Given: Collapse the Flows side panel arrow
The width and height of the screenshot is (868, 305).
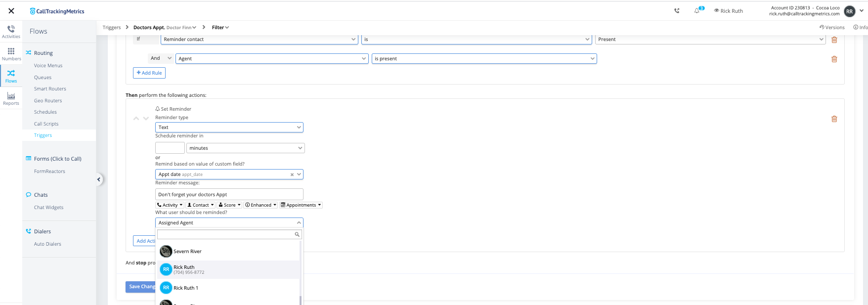Looking at the screenshot, I should click(99, 179).
